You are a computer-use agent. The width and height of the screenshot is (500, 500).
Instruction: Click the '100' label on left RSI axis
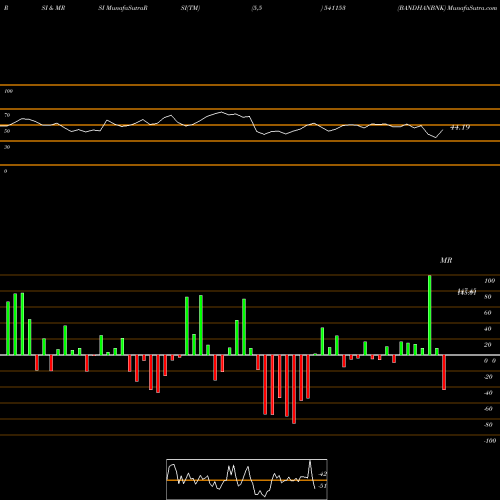tap(8, 91)
